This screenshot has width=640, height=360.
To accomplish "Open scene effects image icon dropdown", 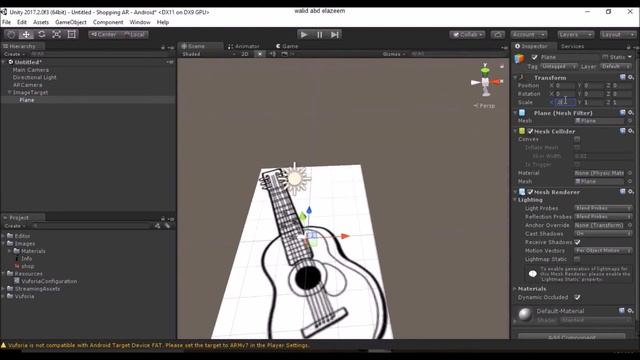I will [285, 54].
